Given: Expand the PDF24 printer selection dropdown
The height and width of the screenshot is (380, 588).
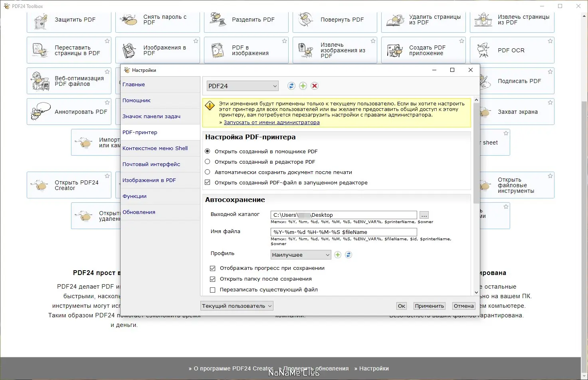Looking at the screenshot, I should click(242, 86).
